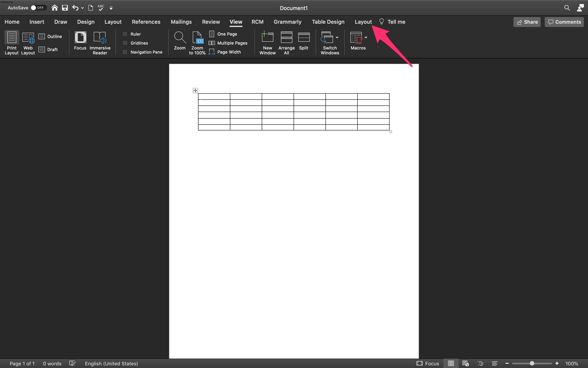Open the Grammarly tab
The image size is (588, 368).
coord(287,22)
